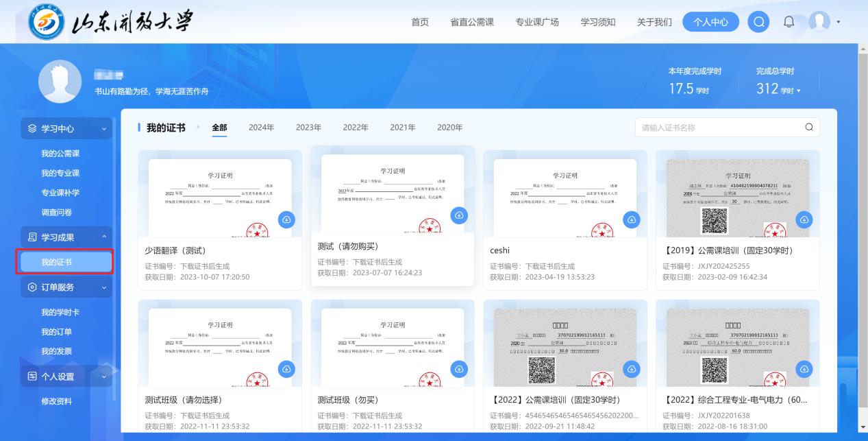
Task: Open the site search magnifier icon
Action: click(x=758, y=21)
